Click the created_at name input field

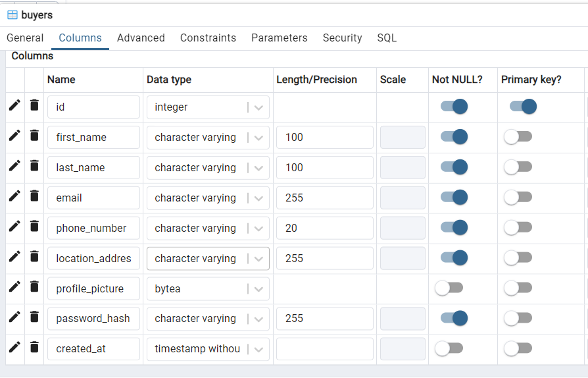[93, 349]
